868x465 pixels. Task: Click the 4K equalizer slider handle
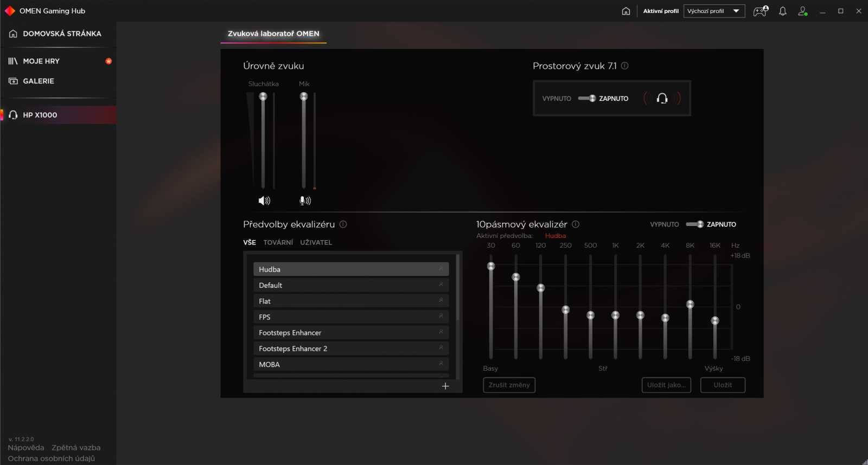[x=666, y=318]
